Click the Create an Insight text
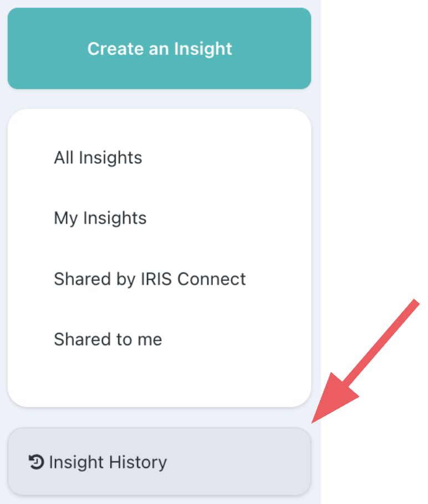The width and height of the screenshot is (428, 504). (x=160, y=49)
